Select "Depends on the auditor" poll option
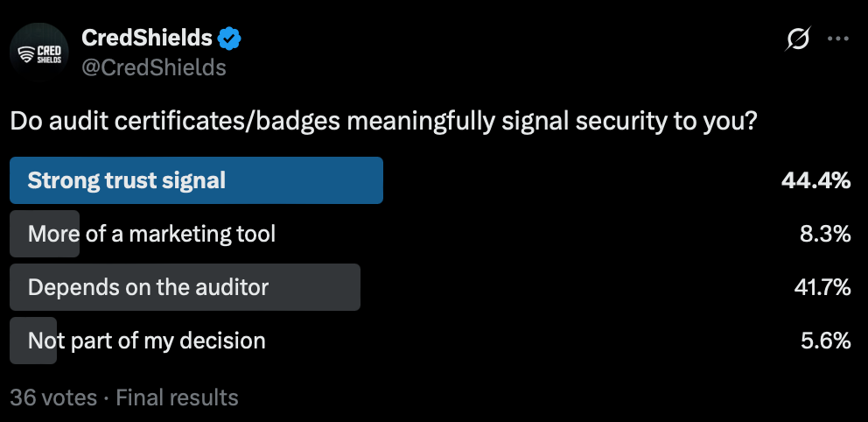Image resolution: width=868 pixels, height=422 pixels. click(x=148, y=287)
